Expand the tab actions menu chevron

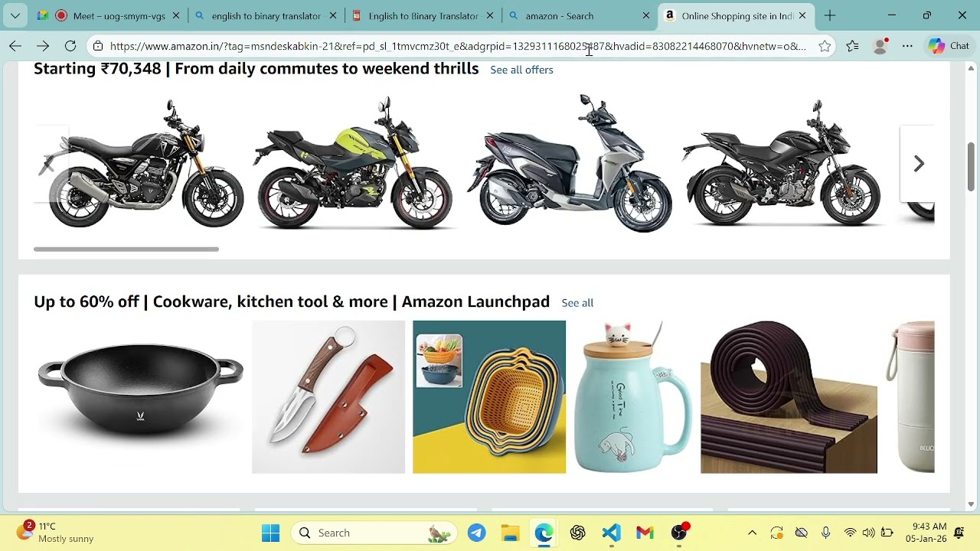coord(15,15)
